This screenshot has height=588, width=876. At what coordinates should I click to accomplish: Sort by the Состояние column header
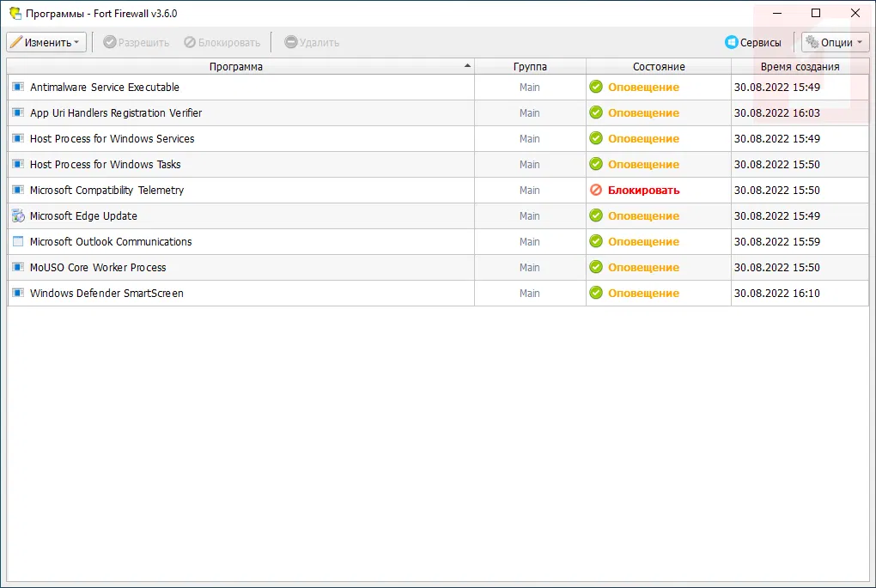point(659,66)
